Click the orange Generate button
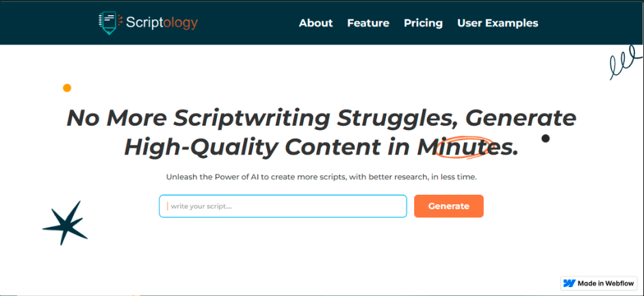The image size is (644, 296). (448, 206)
